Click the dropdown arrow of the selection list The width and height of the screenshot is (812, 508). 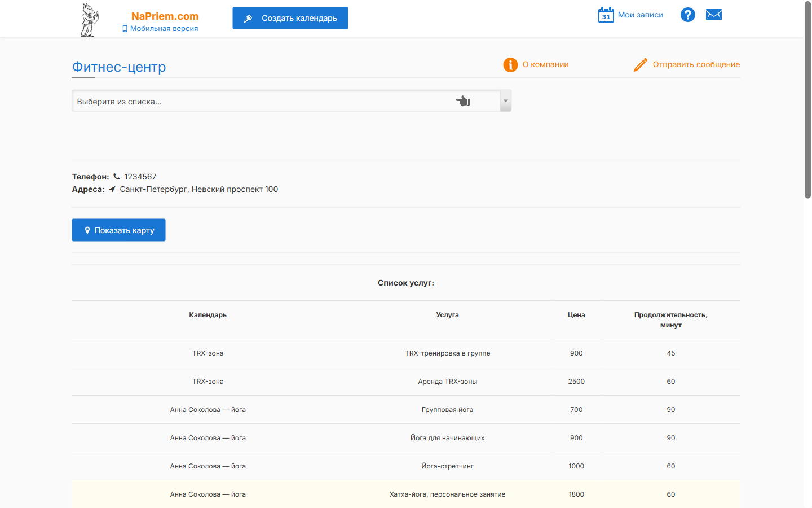point(506,101)
